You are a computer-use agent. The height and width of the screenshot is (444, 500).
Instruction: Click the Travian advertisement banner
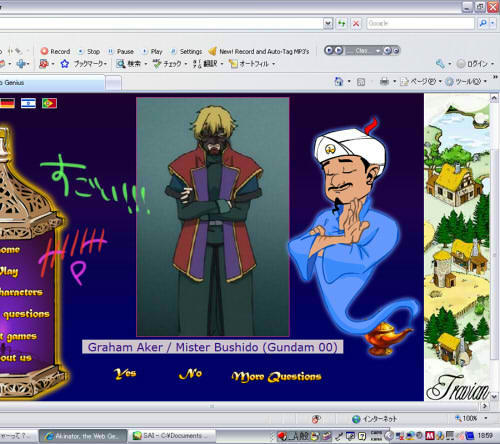pyautogui.click(x=457, y=247)
